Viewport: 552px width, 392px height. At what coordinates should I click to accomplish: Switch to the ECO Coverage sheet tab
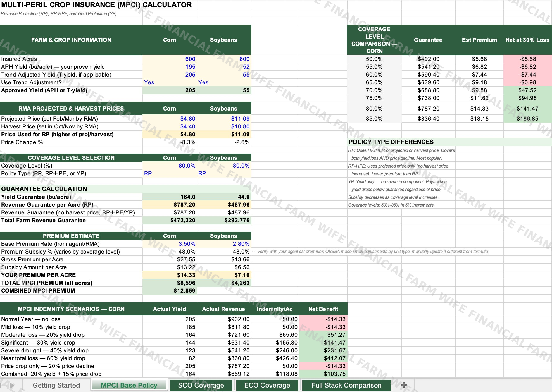(267, 385)
